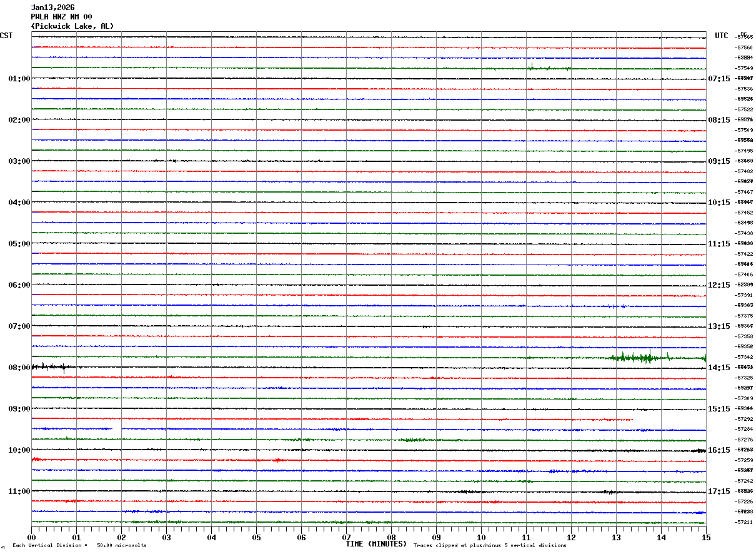
Task: Click the black wiggle at start of 08:00 trace
Action: click(53, 367)
